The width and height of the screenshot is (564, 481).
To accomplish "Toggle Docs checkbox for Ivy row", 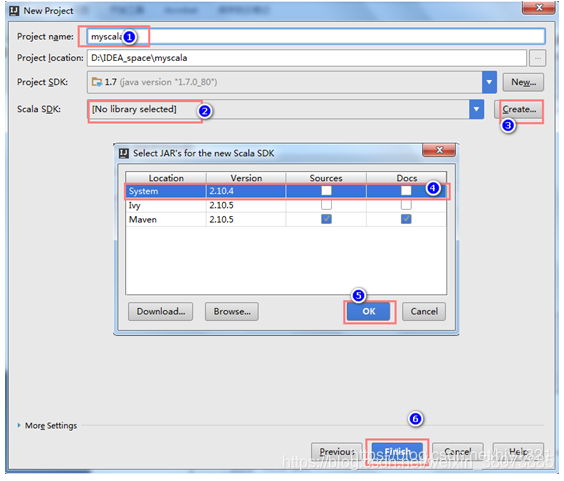I will (x=406, y=205).
